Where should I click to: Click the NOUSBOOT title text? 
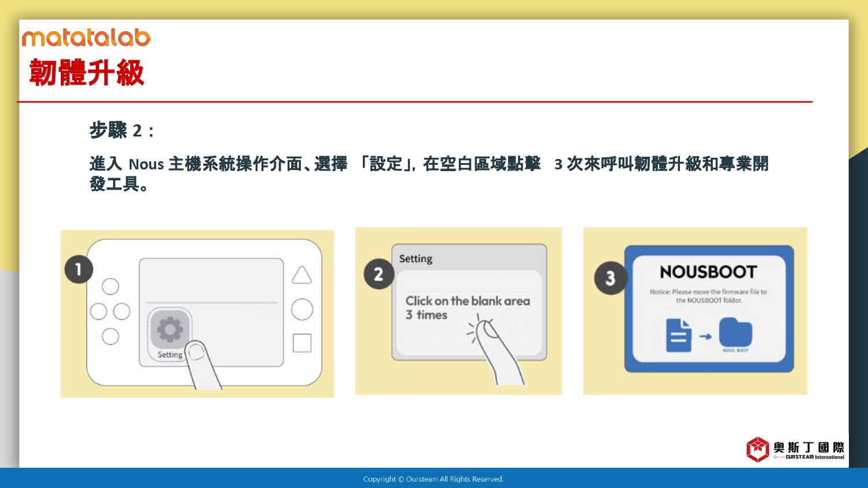click(708, 272)
